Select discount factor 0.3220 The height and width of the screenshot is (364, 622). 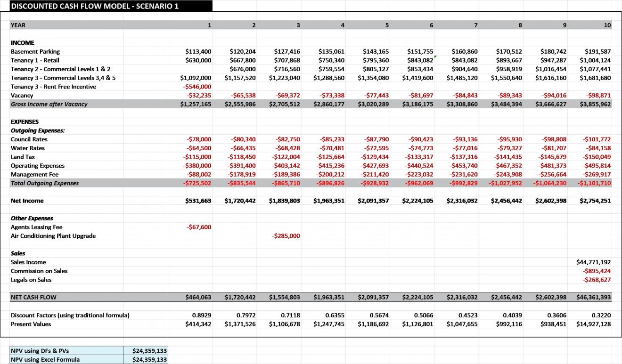coord(601,315)
